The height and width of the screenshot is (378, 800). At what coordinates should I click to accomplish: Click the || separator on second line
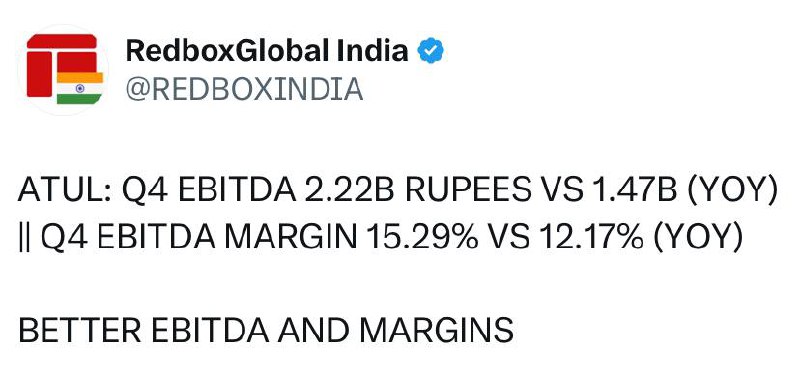coord(22,238)
